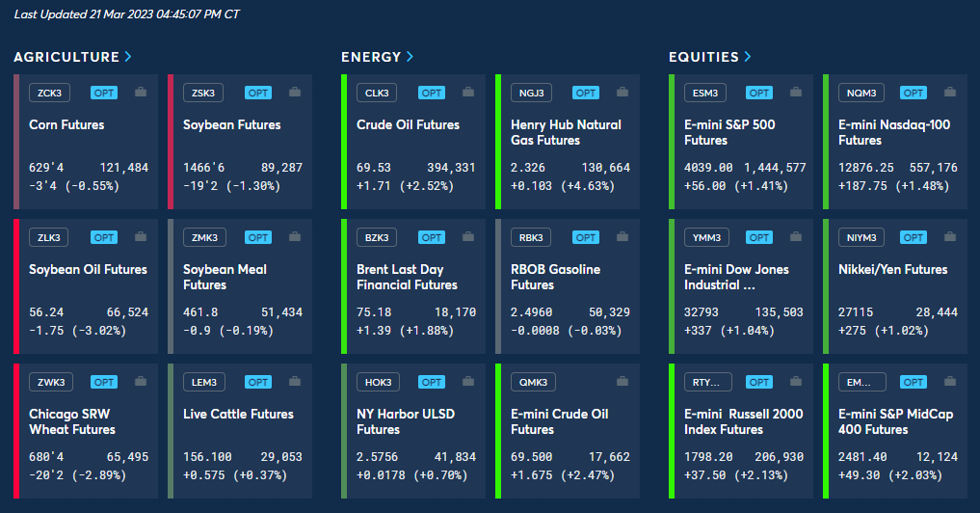
Task: Click the E-mini S&P 500 volume 1,444,577
Action: pyautogui.click(x=775, y=168)
